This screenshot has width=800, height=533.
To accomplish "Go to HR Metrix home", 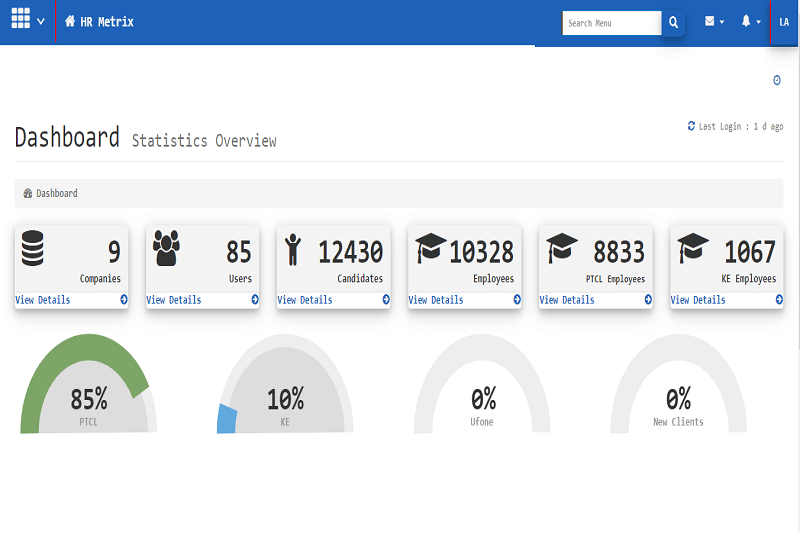I will click(99, 22).
